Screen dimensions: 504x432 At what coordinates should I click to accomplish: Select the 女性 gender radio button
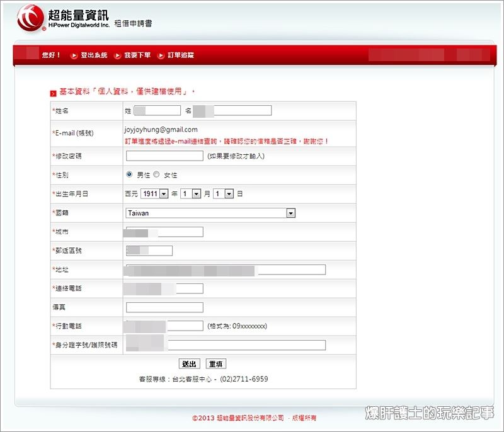point(156,175)
